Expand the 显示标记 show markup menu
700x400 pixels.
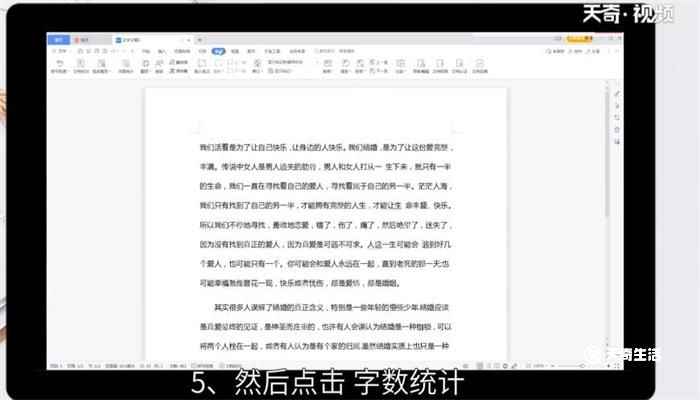(280, 71)
